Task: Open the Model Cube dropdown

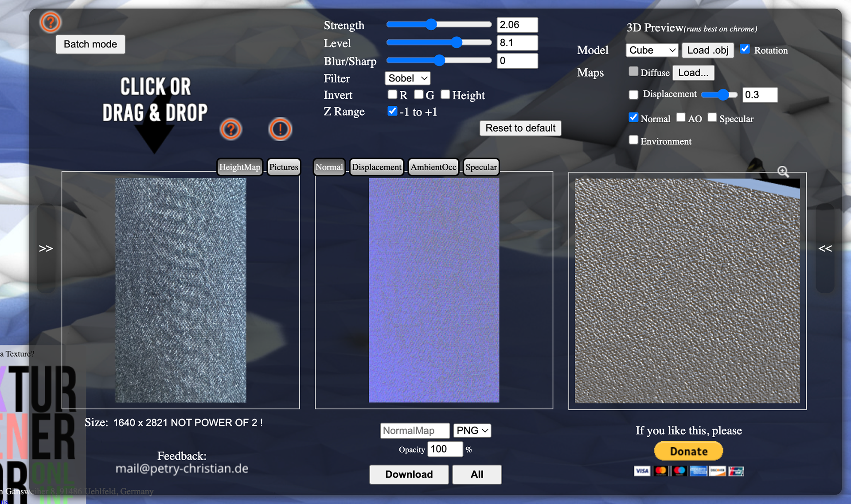Action: coord(652,50)
